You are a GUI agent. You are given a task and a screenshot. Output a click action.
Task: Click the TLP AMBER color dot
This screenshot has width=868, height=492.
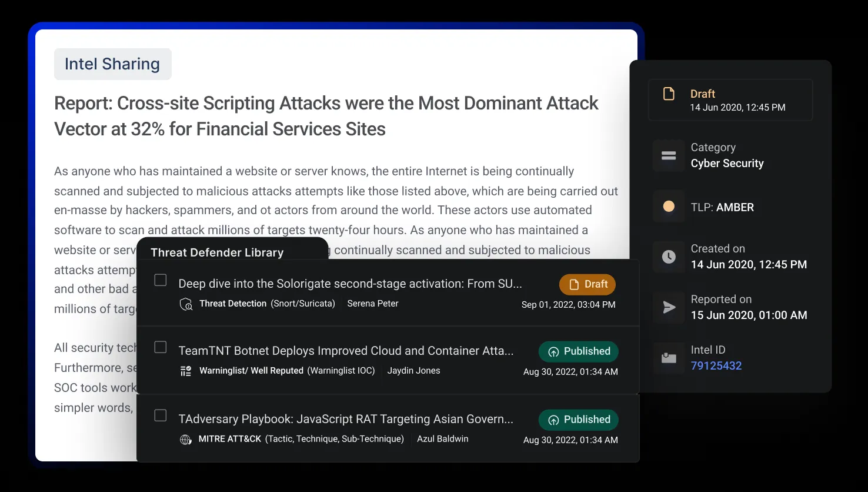(669, 207)
